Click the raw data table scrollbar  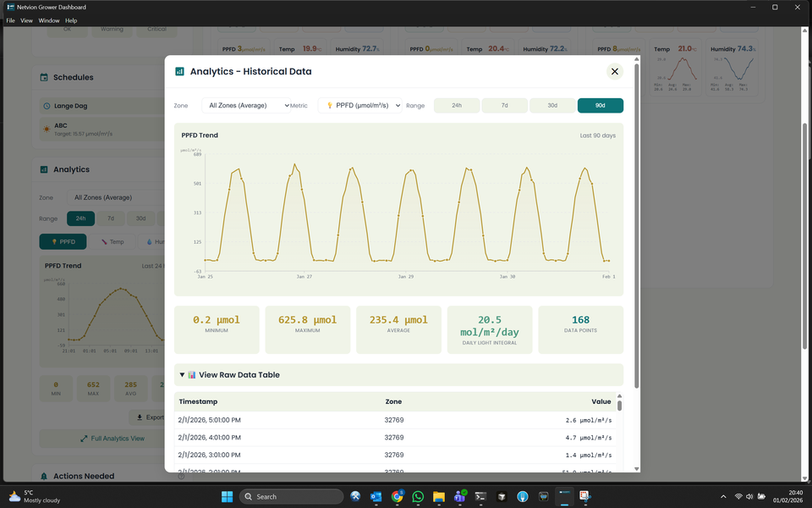(x=619, y=404)
